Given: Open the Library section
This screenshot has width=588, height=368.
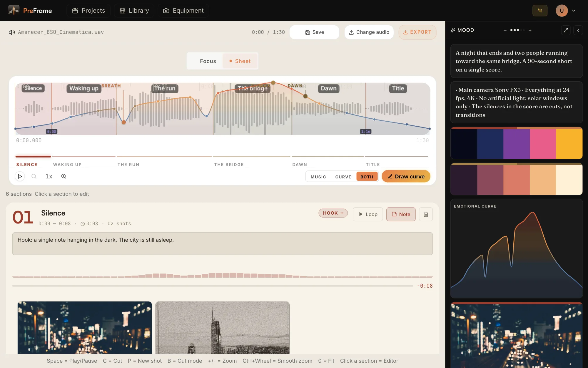Looking at the screenshot, I should 134,11.
